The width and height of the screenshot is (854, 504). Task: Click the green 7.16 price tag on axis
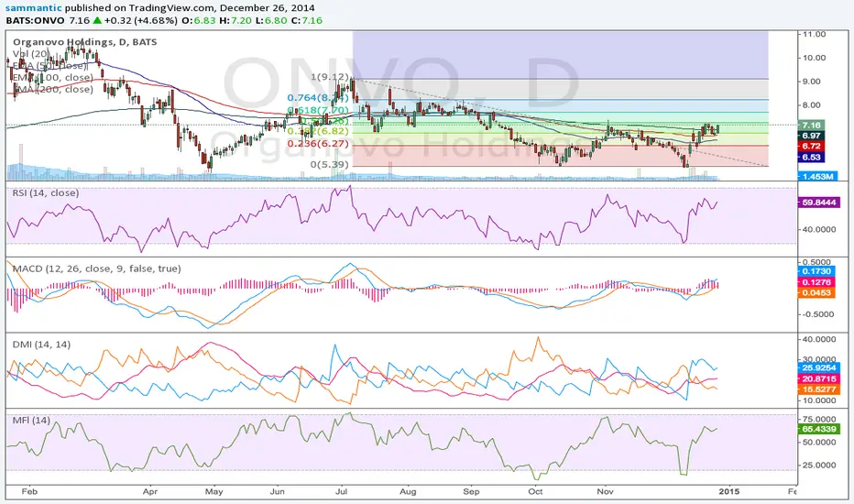[811, 126]
